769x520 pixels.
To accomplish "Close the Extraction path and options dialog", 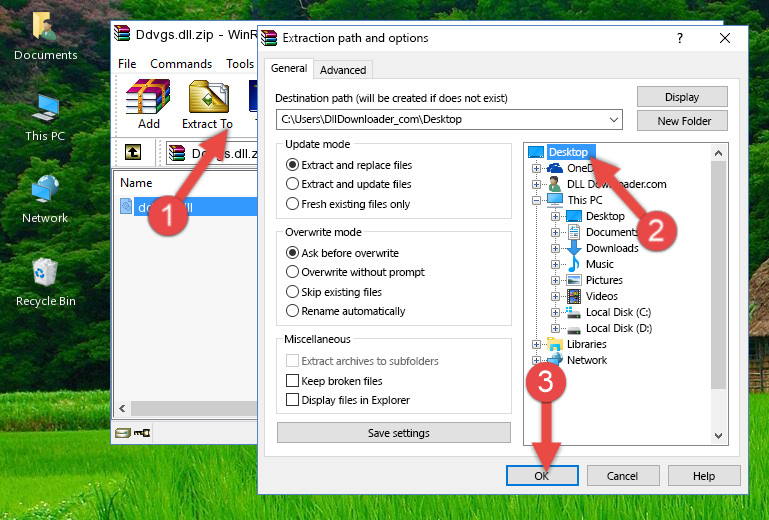I will (725, 38).
